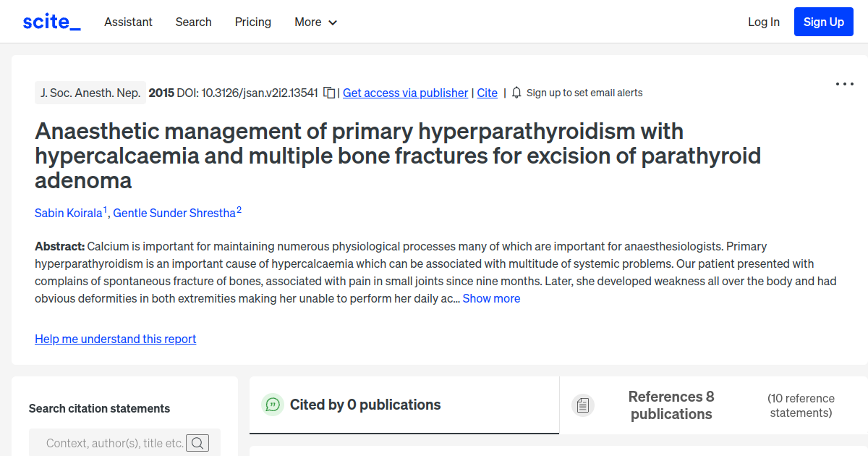Click the magnifying glass search icon

click(x=197, y=442)
